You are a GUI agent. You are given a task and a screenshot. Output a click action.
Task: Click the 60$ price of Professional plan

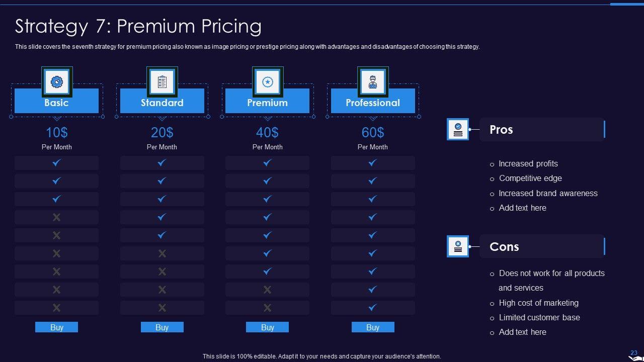click(373, 132)
